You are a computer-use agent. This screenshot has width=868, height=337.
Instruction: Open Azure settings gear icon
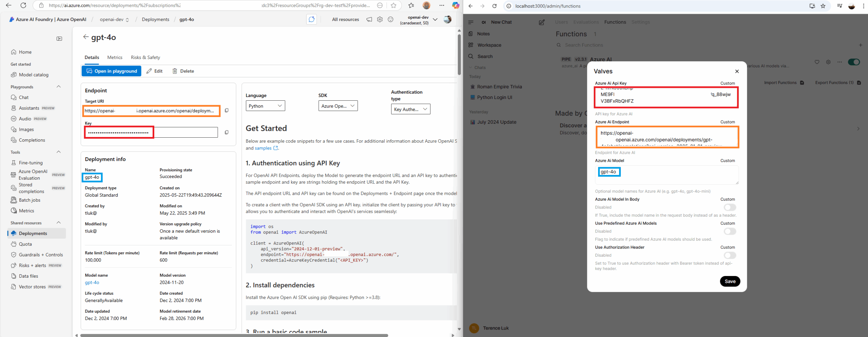click(x=380, y=19)
